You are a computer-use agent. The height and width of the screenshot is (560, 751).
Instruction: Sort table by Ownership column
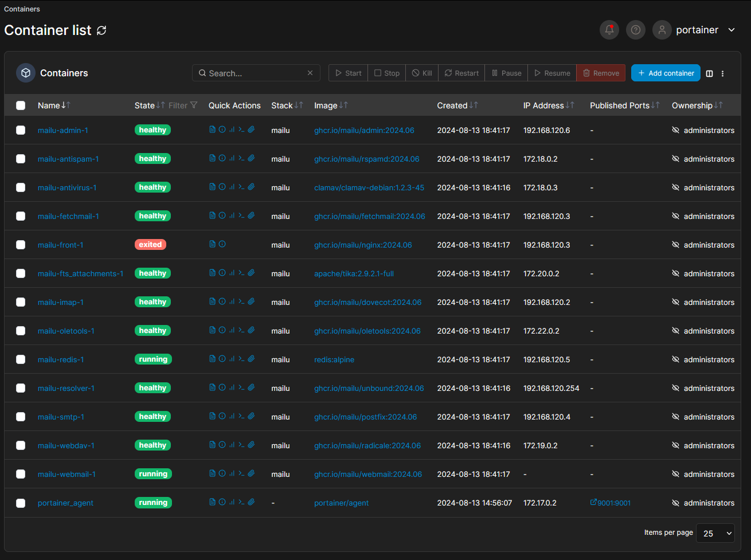(697, 105)
